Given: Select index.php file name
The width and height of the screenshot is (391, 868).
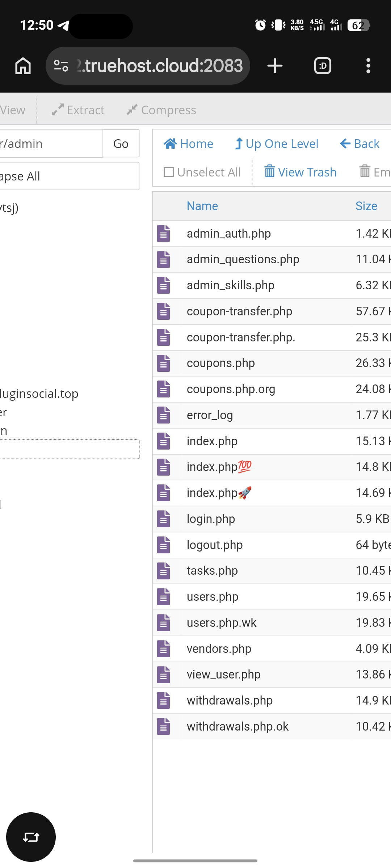Looking at the screenshot, I should pos(212,441).
